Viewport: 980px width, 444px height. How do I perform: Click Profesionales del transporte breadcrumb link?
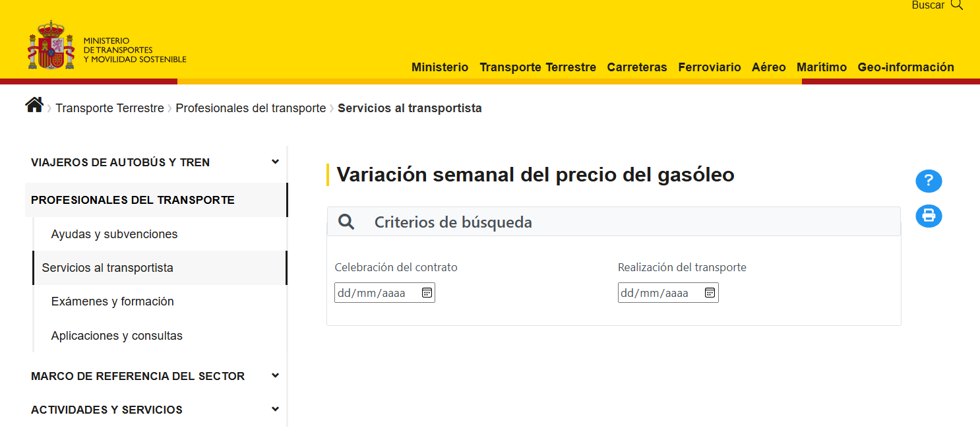(x=251, y=108)
